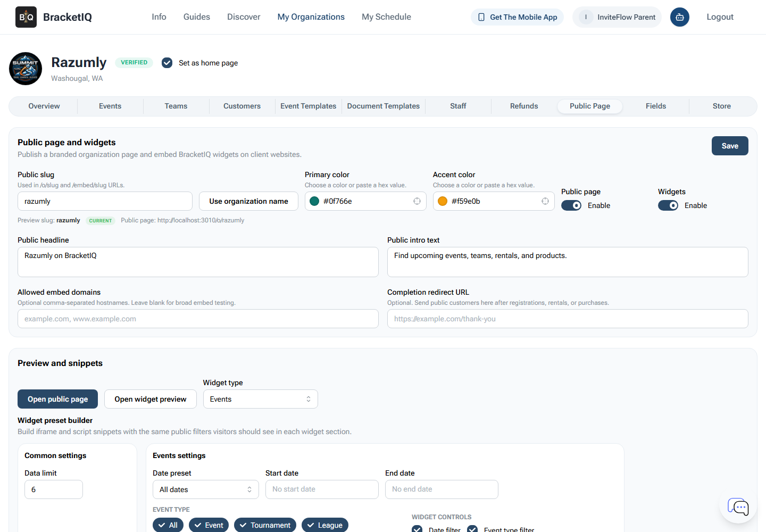Toggle the All event type chip

(x=168, y=525)
